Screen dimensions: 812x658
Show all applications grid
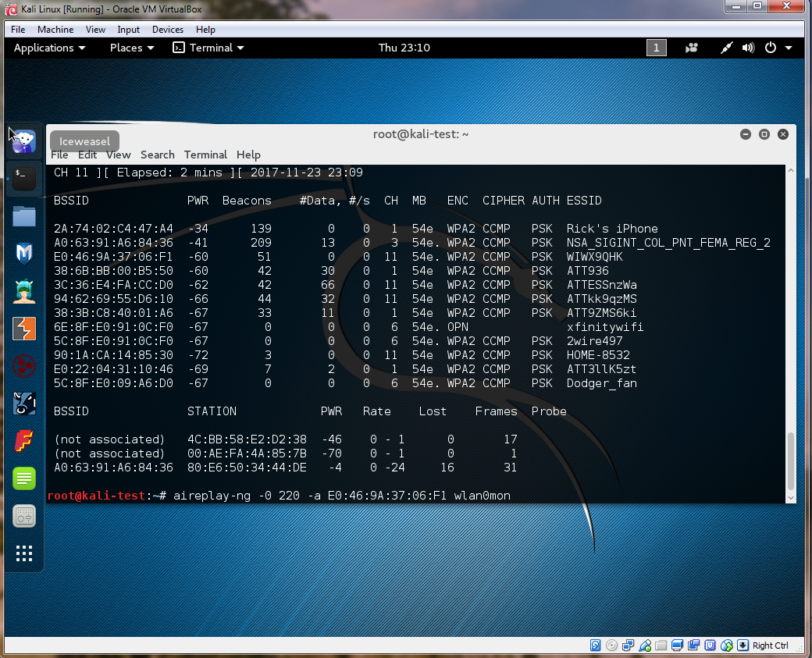coord(24,553)
